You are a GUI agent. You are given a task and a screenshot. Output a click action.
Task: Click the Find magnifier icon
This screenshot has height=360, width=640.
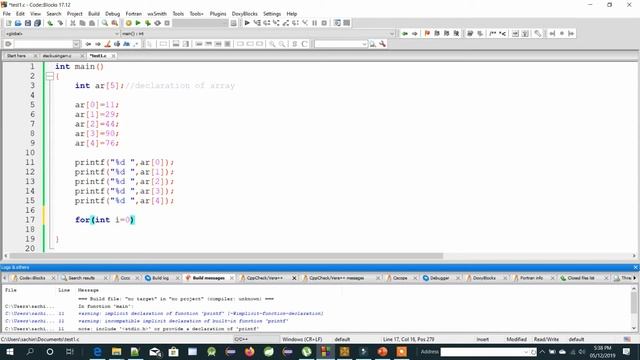[105, 23]
